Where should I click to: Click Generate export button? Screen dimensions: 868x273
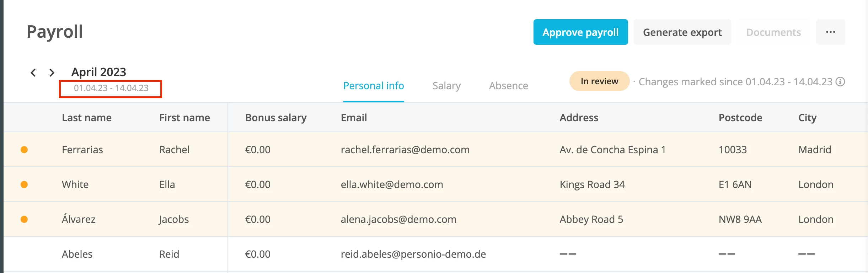pos(682,32)
